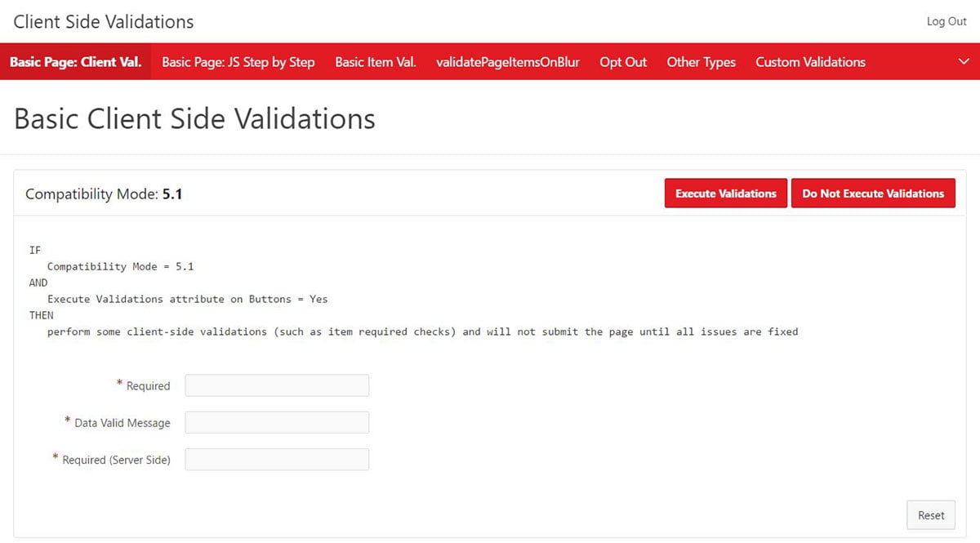Select the validatePageItemsOnBlur tab
Image resolution: width=980 pixels, height=543 pixels.
[507, 62]
